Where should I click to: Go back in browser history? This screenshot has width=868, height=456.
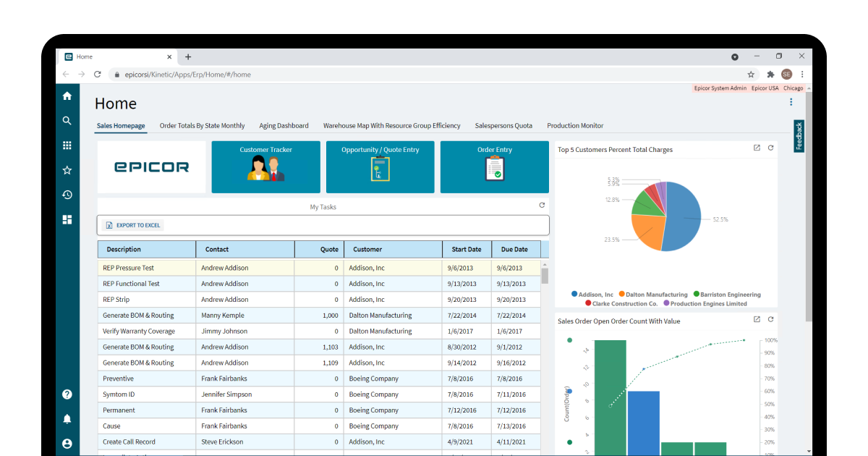coord(66,74)
